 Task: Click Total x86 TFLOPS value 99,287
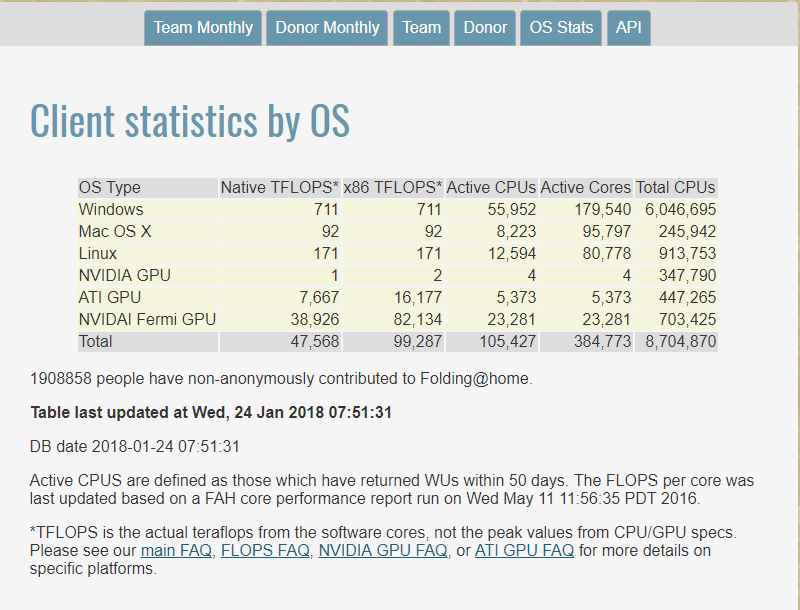pyautogui.click(x=418, y=341)
